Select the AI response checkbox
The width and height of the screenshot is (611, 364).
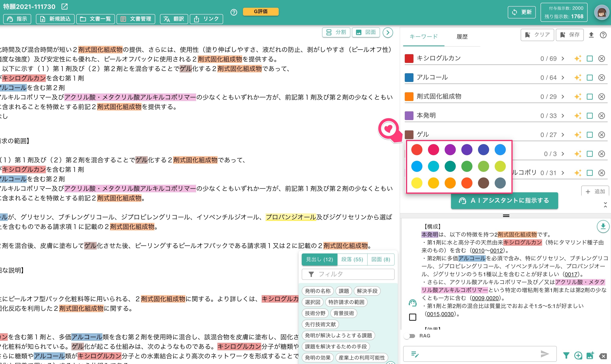(412, 317)
